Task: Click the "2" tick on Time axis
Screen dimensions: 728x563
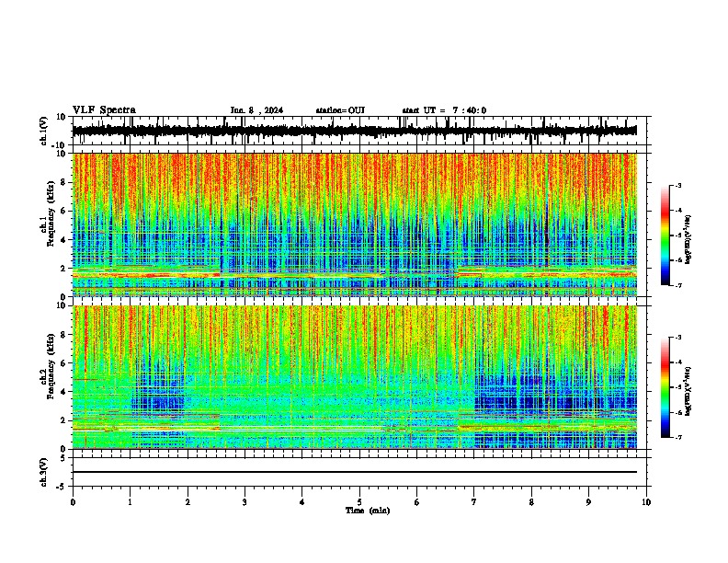Action: tap(188, 502)
